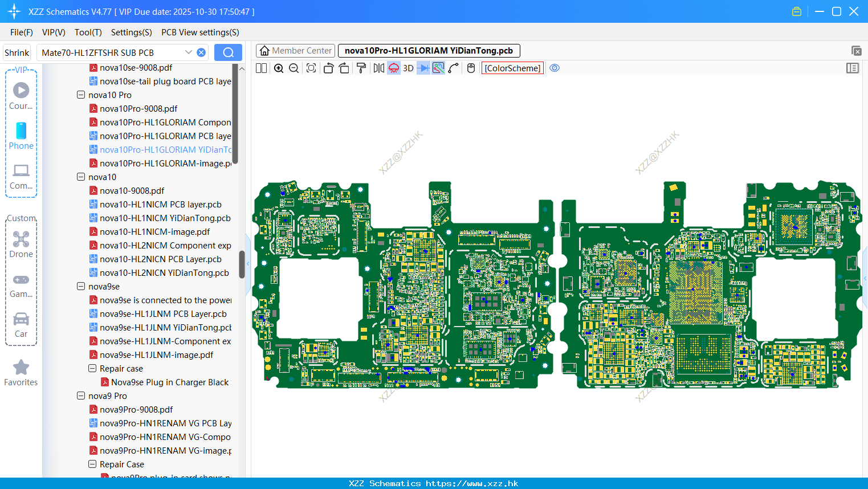Collapse Repair Case under nova9 Pro
The image size is (868, 489).
tap(92, 464)
